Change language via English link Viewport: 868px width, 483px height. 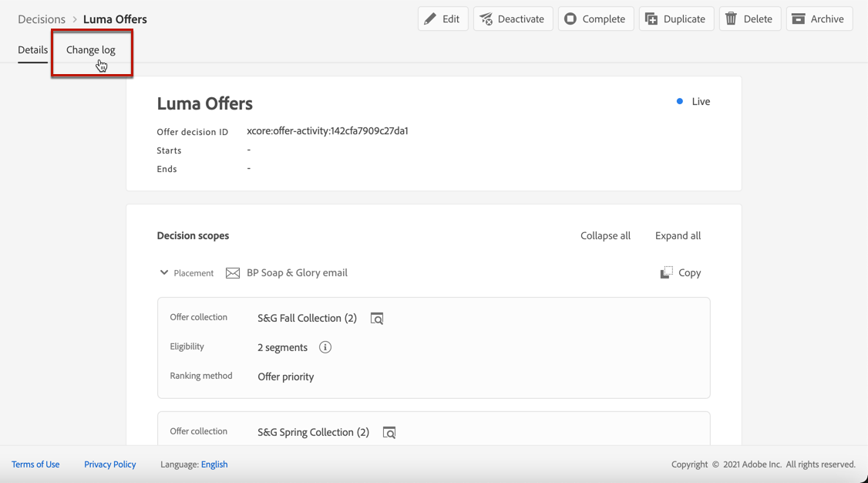[x=214, y=464]
